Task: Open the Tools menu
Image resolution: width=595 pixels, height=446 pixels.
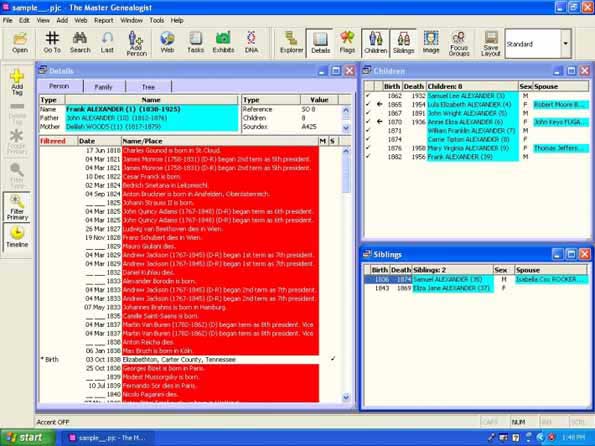Action: [156, 20]
